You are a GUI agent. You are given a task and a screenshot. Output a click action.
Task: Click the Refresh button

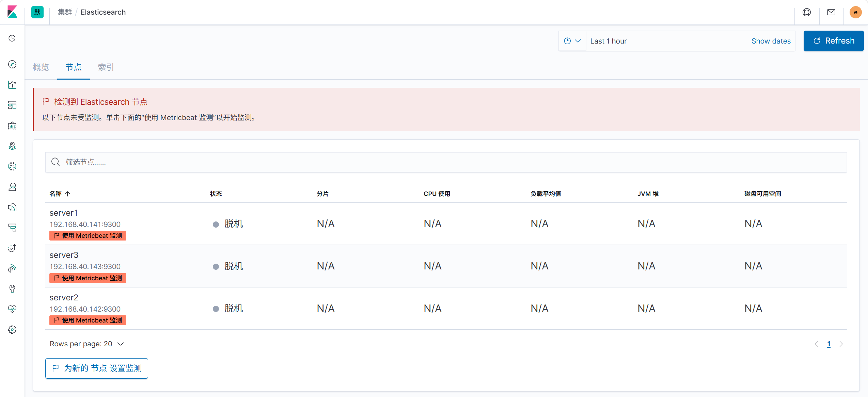click(834, 41)
